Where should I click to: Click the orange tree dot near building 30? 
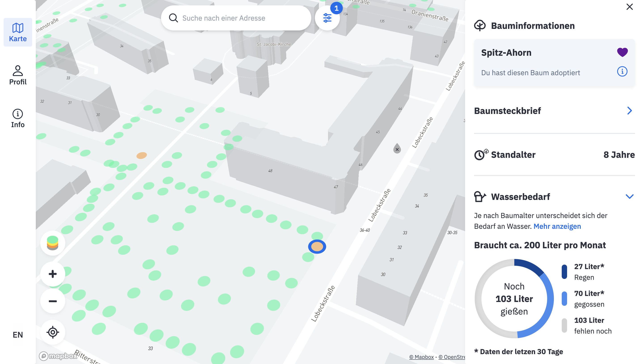[x=142, y=155]
